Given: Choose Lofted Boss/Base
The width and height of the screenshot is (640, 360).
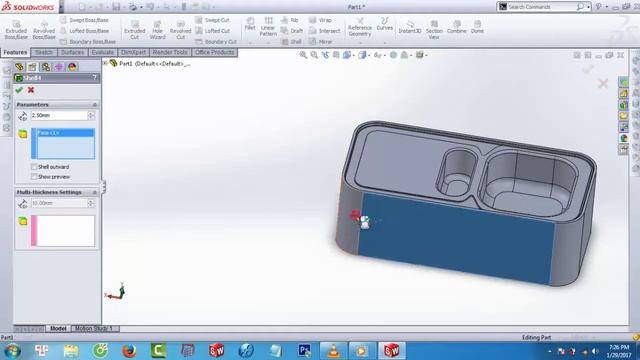Looking at the screenshot, I should click(x=84, y=31).
